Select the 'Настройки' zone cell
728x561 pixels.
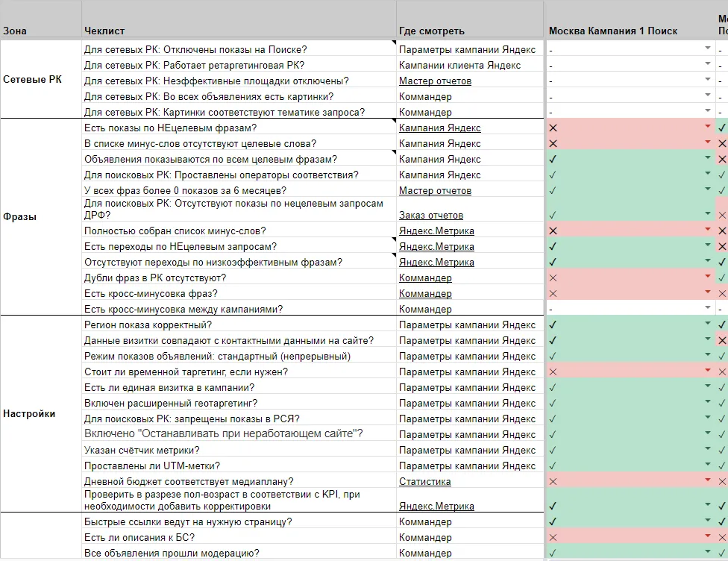point(41,414)
